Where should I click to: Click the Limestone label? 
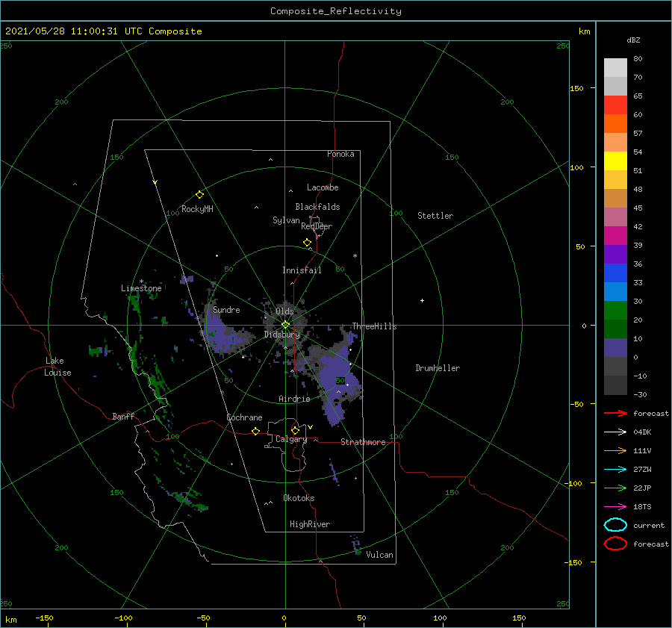point(141,288)
